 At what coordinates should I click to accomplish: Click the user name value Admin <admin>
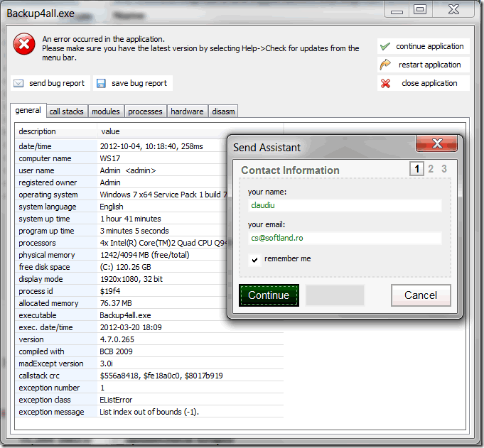[x=128, y=170]
